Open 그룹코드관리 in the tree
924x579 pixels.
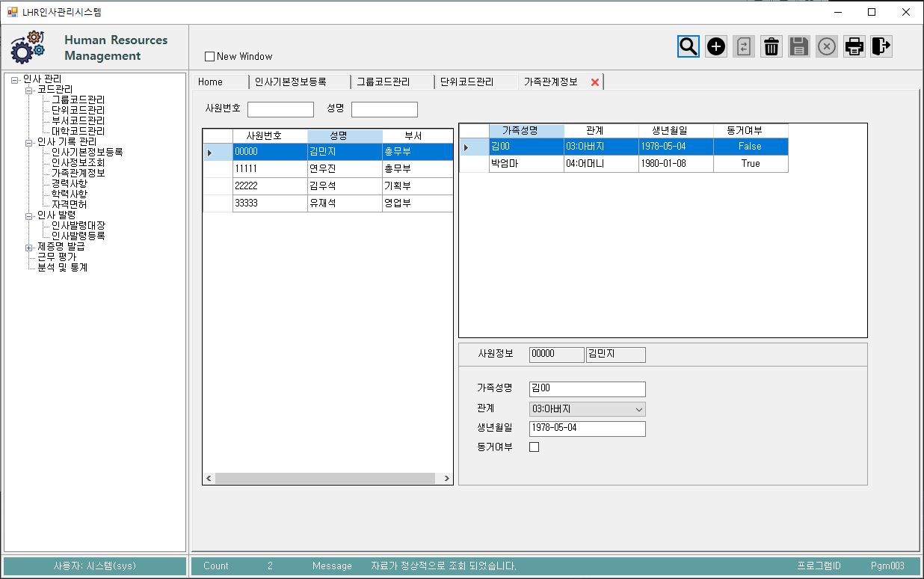[x=78, y=100]
